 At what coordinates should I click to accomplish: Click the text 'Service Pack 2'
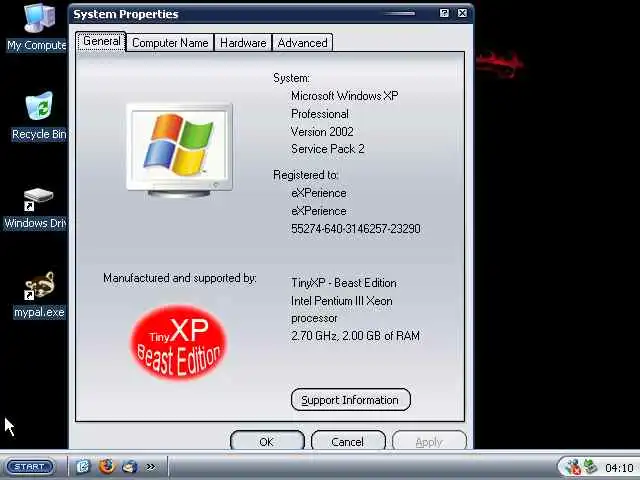tap(327, 149)
